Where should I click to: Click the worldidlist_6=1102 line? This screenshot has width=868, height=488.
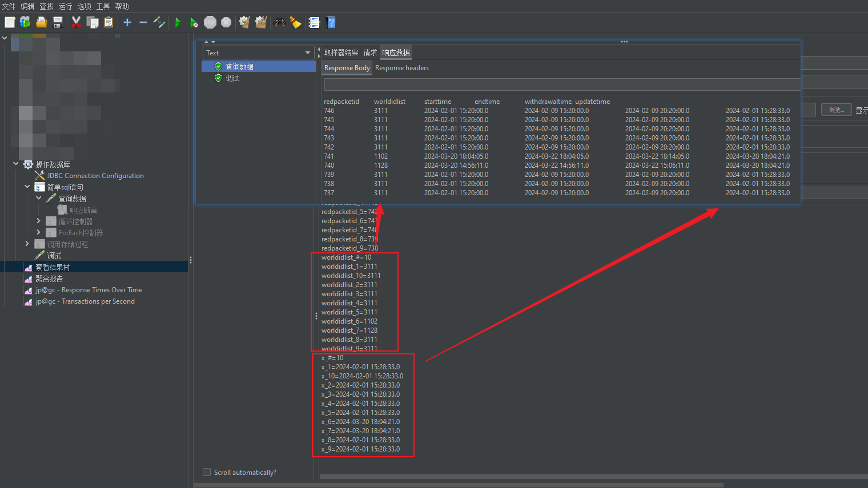tap(349, 321)
